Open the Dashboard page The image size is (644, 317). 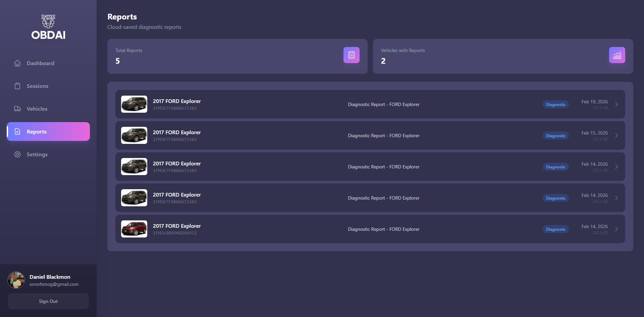[48, 63]
